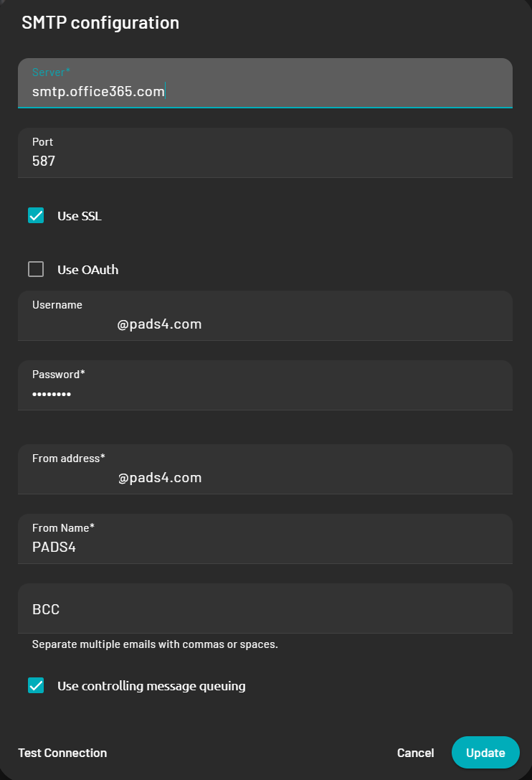Enable the Use OAuth checkbox

pyautogui.click(x=36, y=269)
